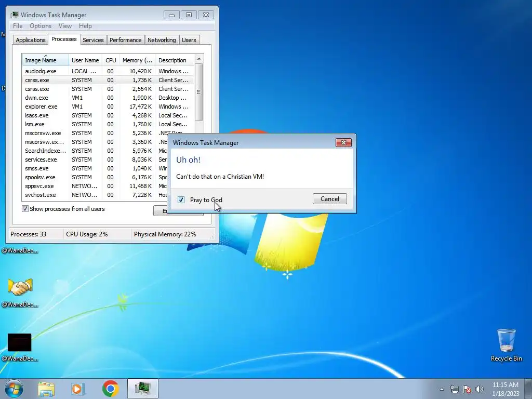Open the View menu

point(65,26)
